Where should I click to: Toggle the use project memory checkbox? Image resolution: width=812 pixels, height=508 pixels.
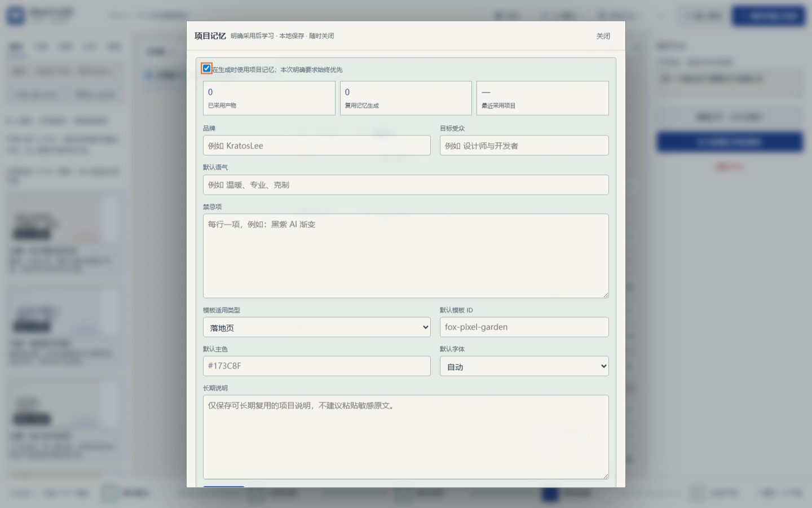(207, 68)
